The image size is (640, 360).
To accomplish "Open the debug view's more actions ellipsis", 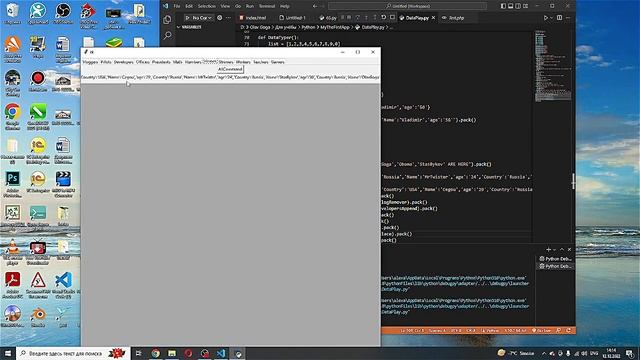I will (228, 18).
